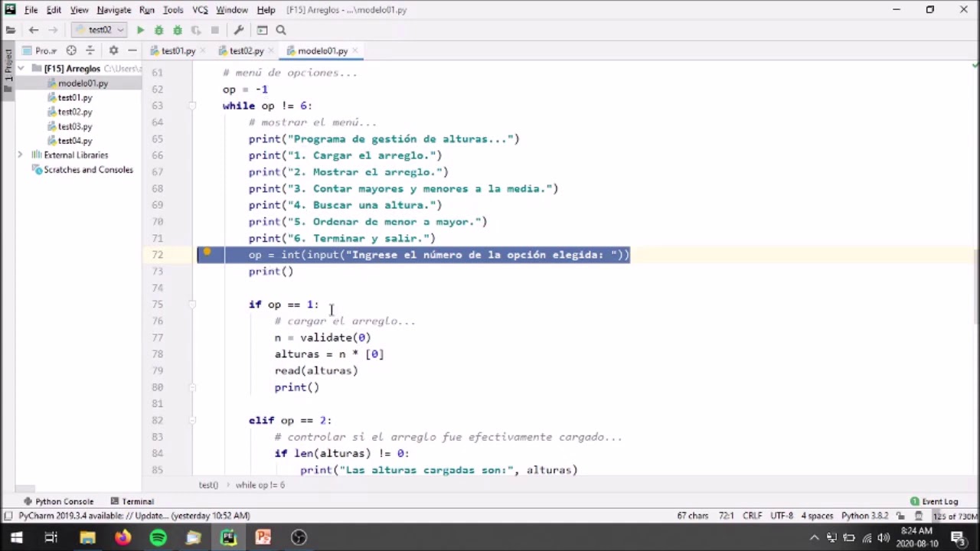The height and width of the screenshot is (551, 980).
Task: Click the PyCharm update available notification
Action: tap(134, 516)
